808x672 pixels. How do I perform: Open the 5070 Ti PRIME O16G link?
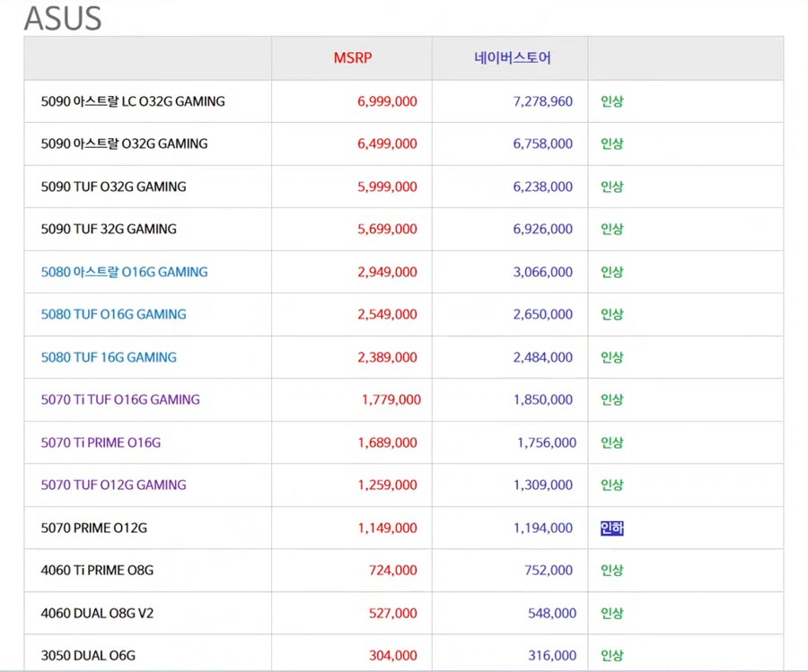(101, 442)
